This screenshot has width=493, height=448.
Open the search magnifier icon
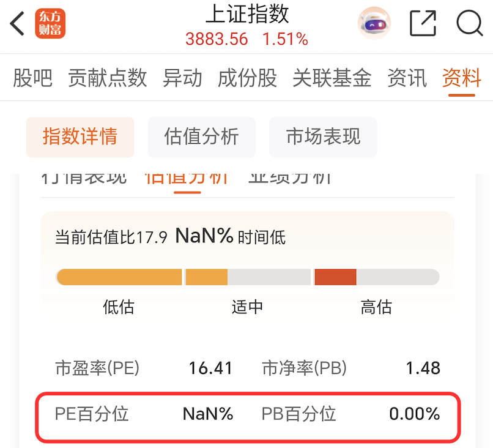click(470, 23)
